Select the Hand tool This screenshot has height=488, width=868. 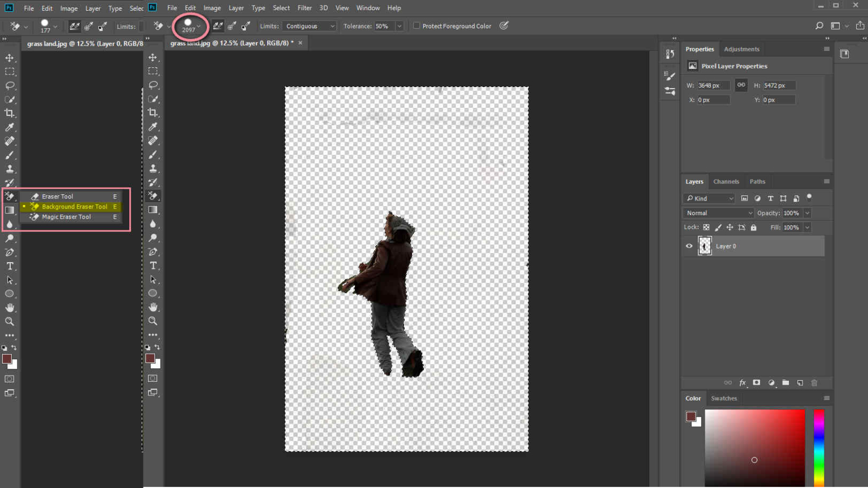tap(10, 308)
